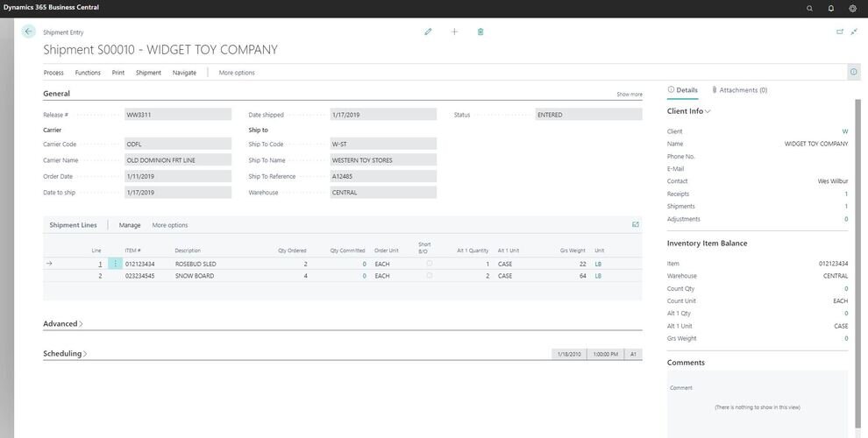Open the settings gear icon

(853, 8)
